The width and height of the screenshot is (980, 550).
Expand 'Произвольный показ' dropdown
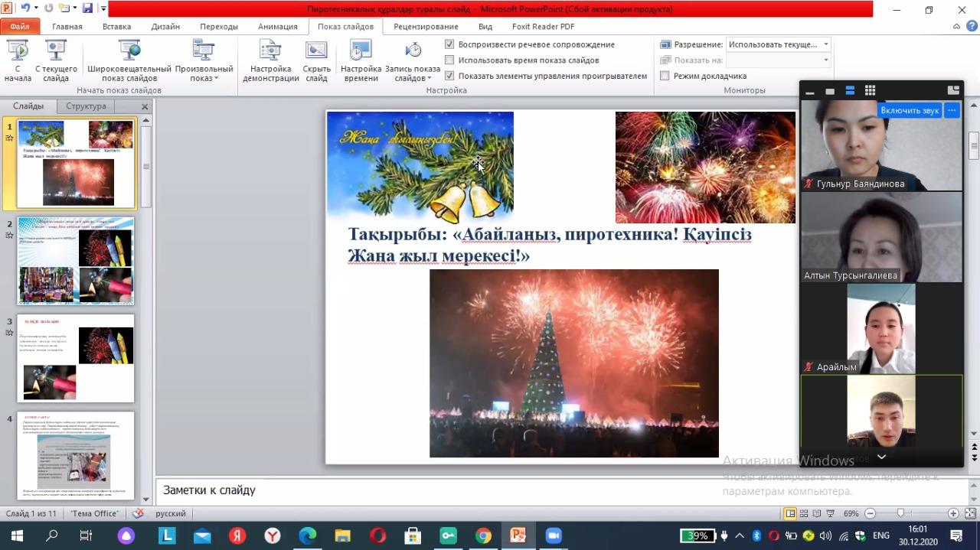(x=215, y=78)
